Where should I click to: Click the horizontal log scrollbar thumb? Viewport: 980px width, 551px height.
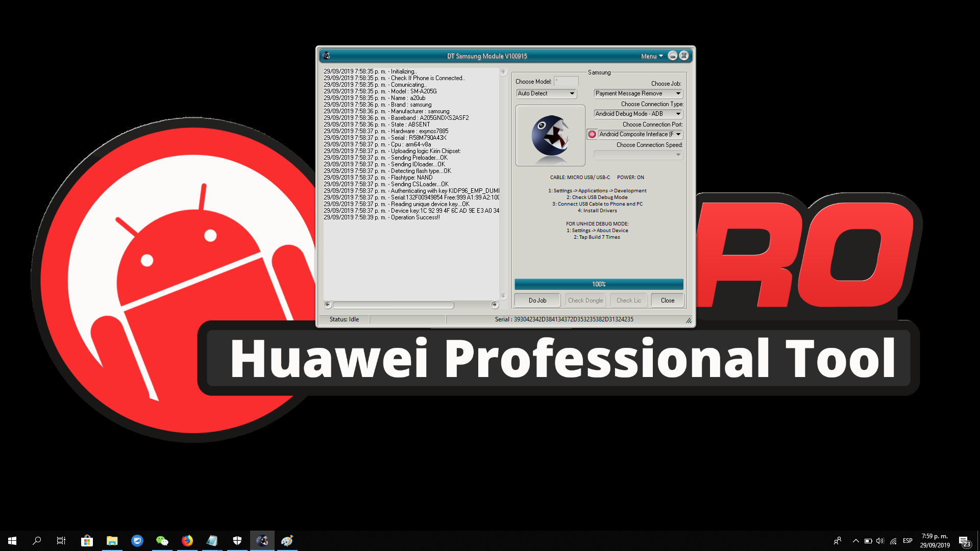(394, 305)
